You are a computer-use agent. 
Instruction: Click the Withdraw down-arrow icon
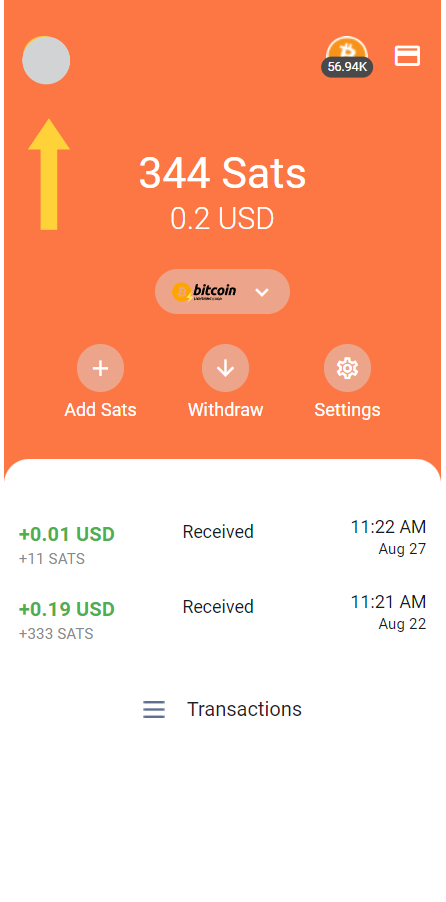click(x=226, y=368)
